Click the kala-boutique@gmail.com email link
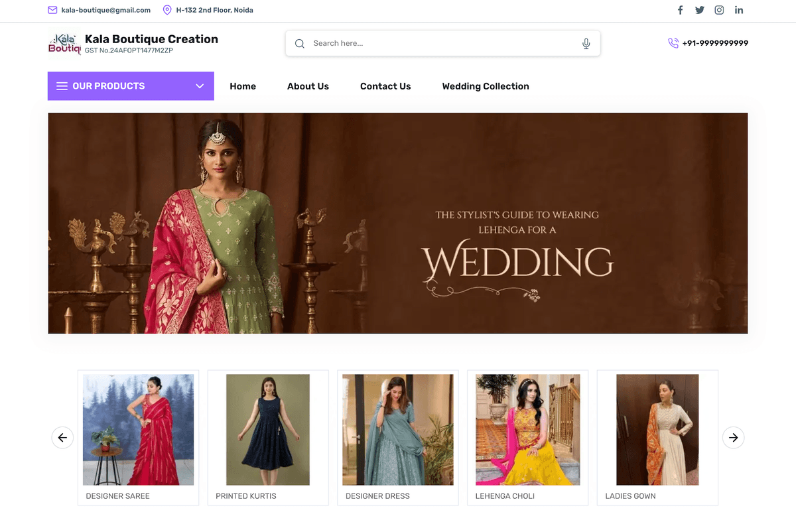The height and width of the screenshot is (532, 796). (x=105, y=10)
